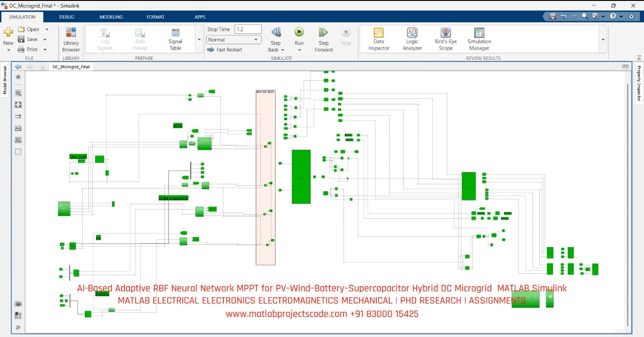Click the quick access Save icon
Screen dimensions: 644x337
(553, 16)
